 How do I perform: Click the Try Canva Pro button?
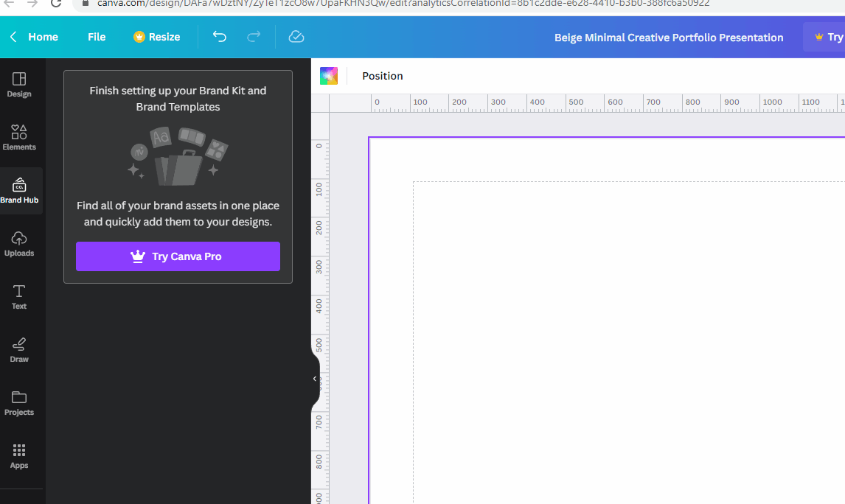[x=178, y=256]
